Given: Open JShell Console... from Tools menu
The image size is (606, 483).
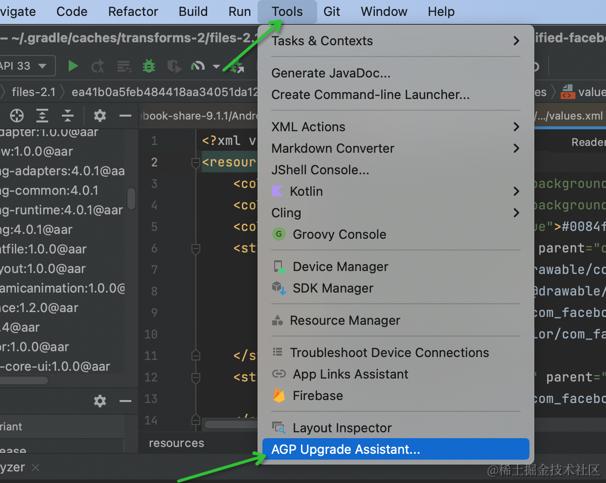Looking at the screenshot, I should point(395,170).
